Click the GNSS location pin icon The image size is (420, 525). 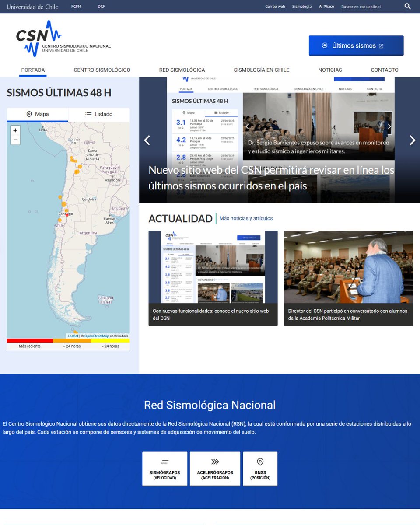pyautogui.click(x=260, y=462)
